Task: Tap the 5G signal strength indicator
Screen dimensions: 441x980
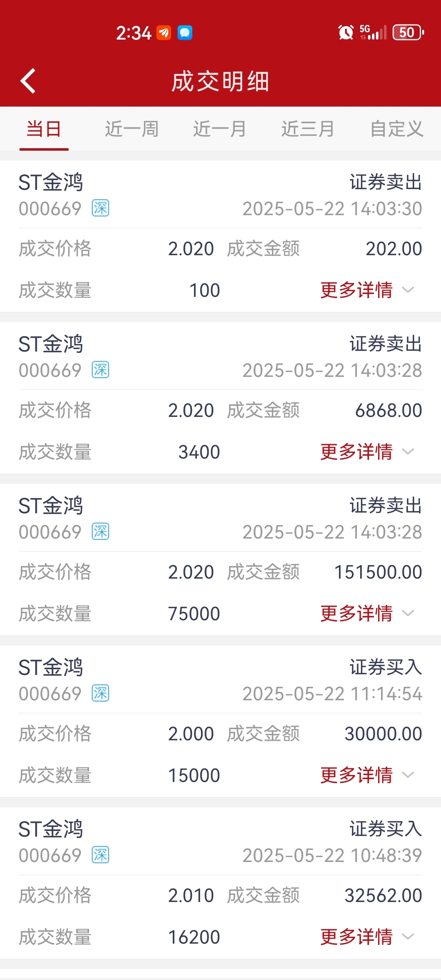Action: [373, 32]
